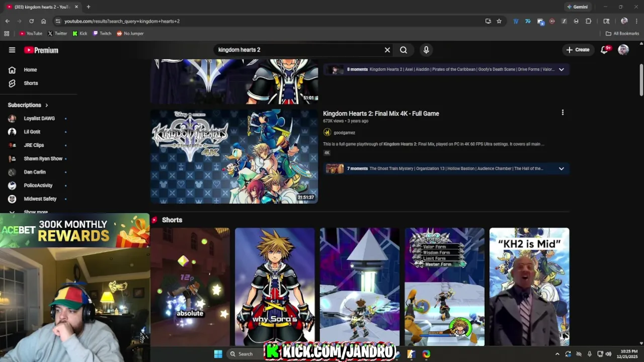Viewport: 644px width, 362px height.
Task: Open the YouTube guide hamburger menu
Action: click(12, 50)
